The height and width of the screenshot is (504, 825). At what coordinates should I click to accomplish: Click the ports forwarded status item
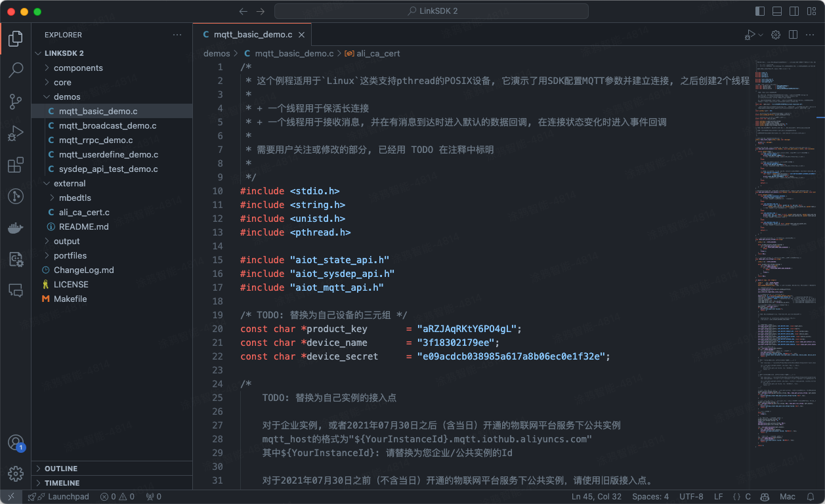[x=153, y=497]
